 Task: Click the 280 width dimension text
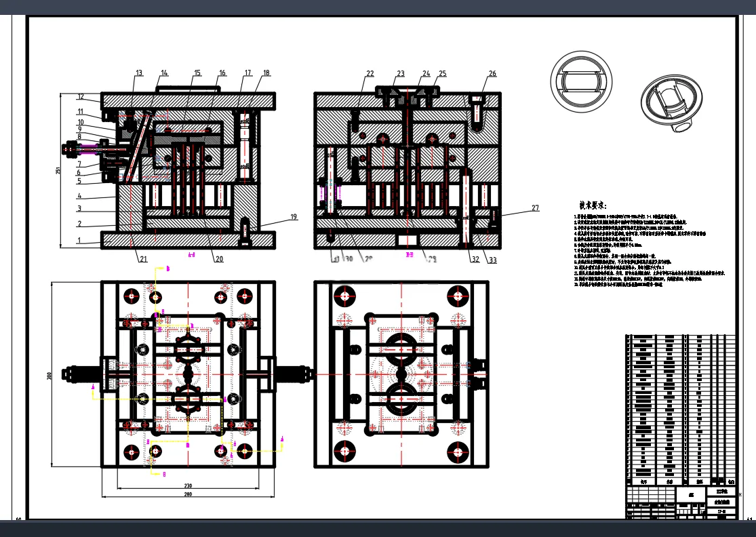click(188, 494)
